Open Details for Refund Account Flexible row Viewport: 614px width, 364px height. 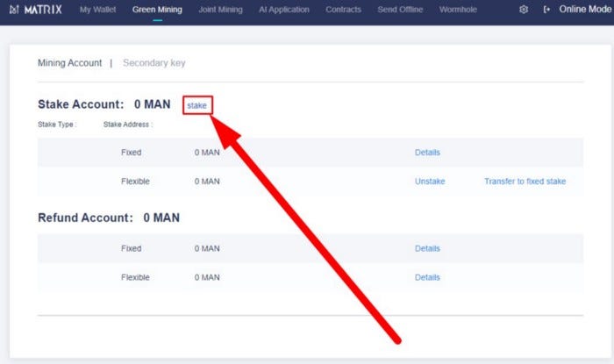(427, 277)
